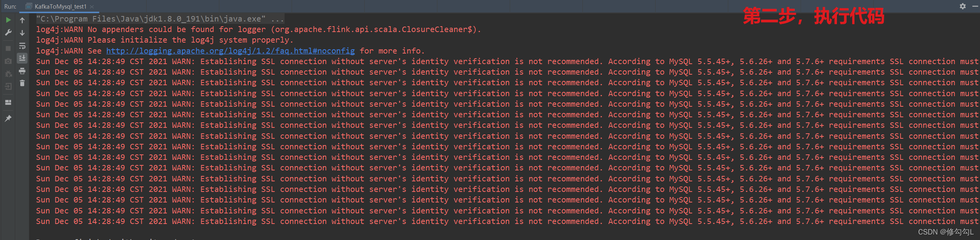This screenshot has width=980, height=240.
Task: Click the java.exe command line text
Action: tap(160, 19)
